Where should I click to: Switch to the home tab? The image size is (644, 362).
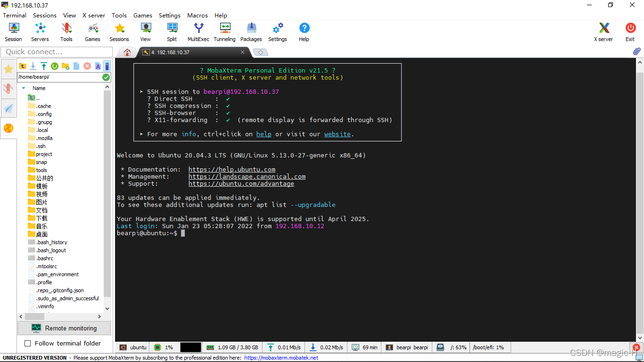point(127,52)
